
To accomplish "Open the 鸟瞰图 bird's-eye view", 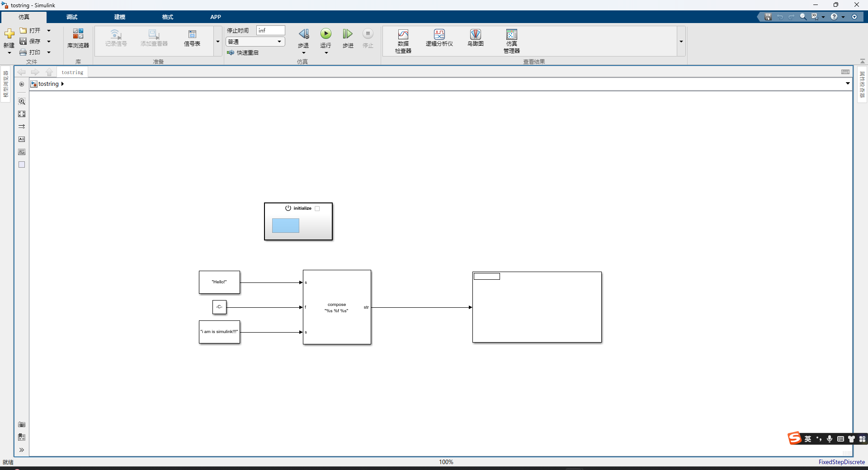I will [476, 38].
